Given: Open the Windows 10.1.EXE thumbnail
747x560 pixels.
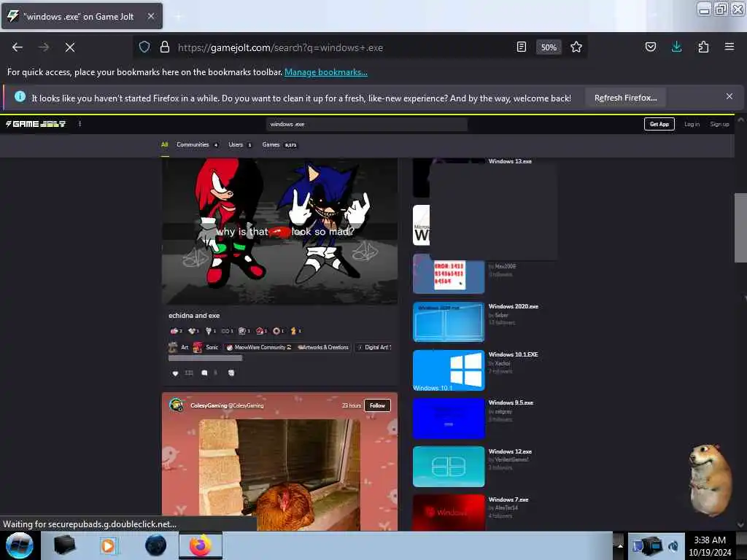Looking at the screenshot, I should click(x=449, y=370).
